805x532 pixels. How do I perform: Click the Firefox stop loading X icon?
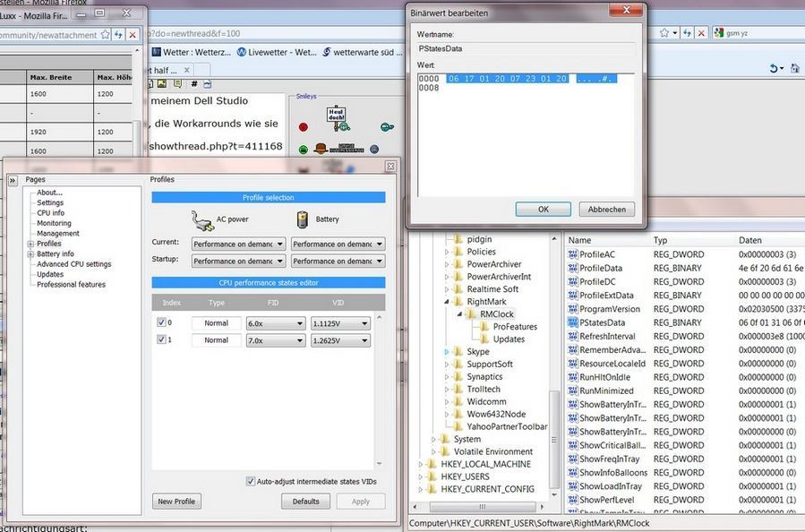click(702, 33)
